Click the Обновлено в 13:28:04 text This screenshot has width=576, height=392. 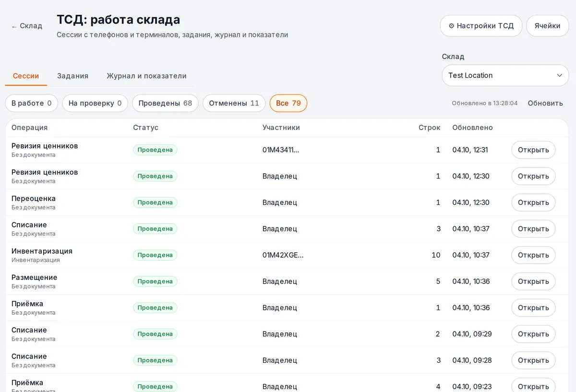point(485,103)
